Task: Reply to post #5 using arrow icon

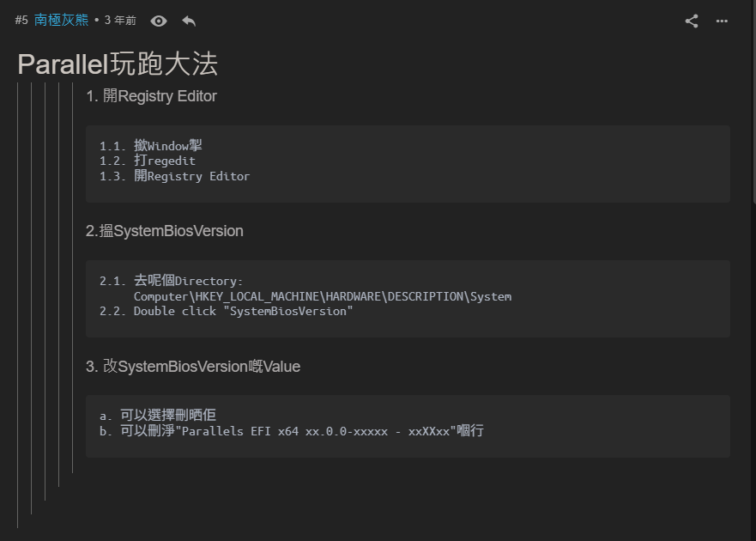Action: pyautogui.click(x=189, y=21)
